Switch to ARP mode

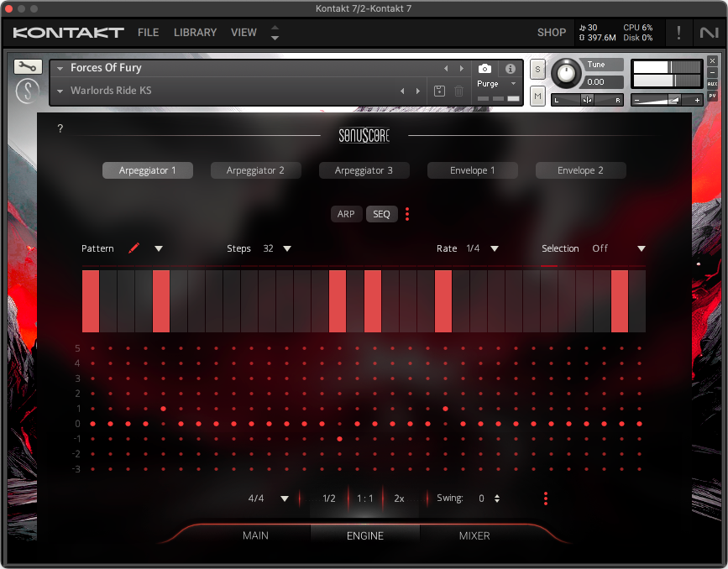tap(346, 214)
